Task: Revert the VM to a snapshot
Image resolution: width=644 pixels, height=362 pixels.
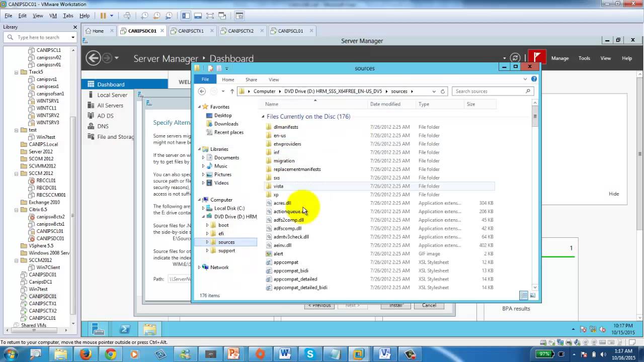Action: (x=156, y=16)
